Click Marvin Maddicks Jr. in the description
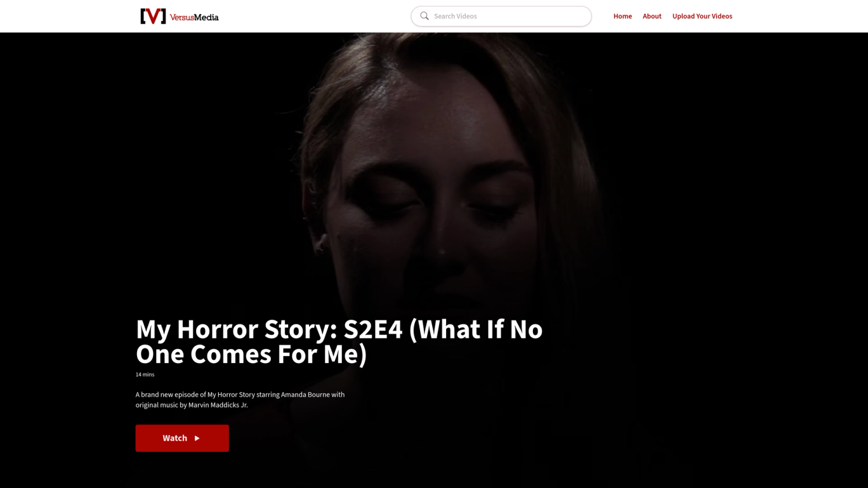 pos(218,405)
